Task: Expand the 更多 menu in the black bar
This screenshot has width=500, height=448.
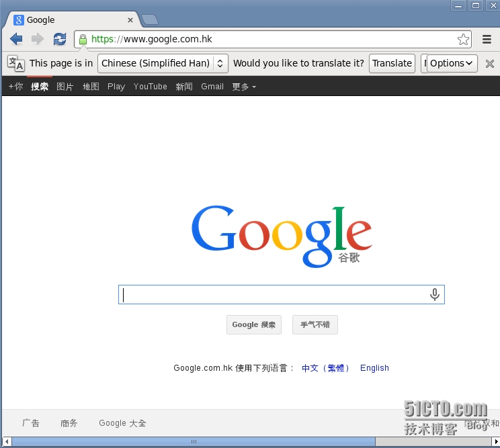Action: coord(244,87)
